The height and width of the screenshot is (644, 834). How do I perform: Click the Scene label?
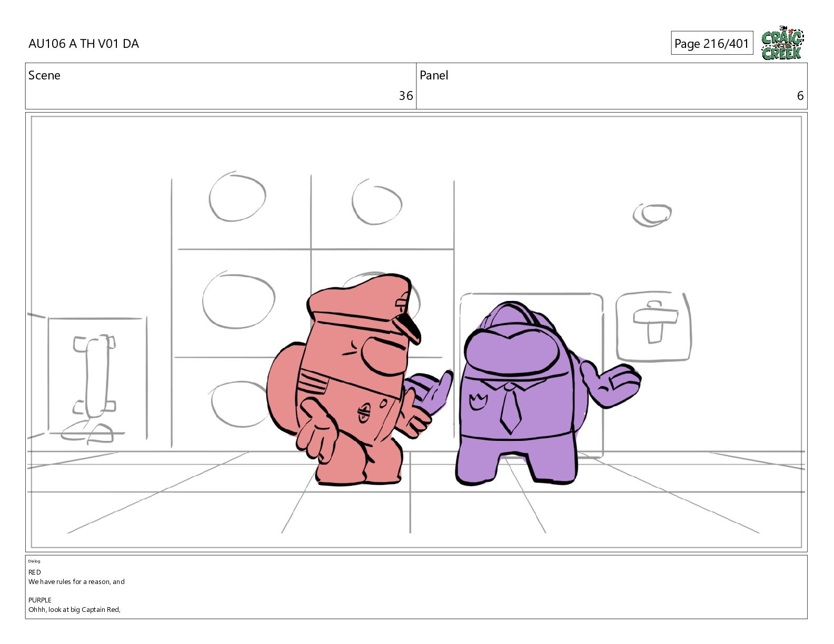44,75
